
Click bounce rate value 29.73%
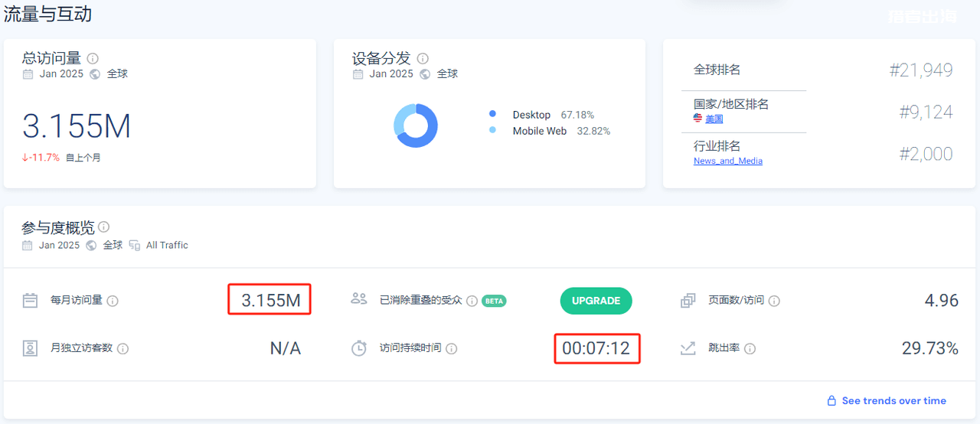pyautogui.click(x=929, y=349)
